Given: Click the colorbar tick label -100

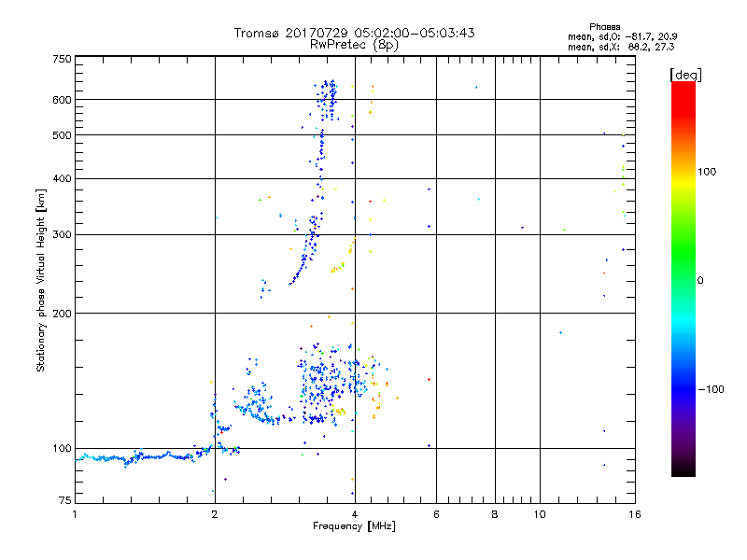Looking at the screenshot, I should pos(711,389).
